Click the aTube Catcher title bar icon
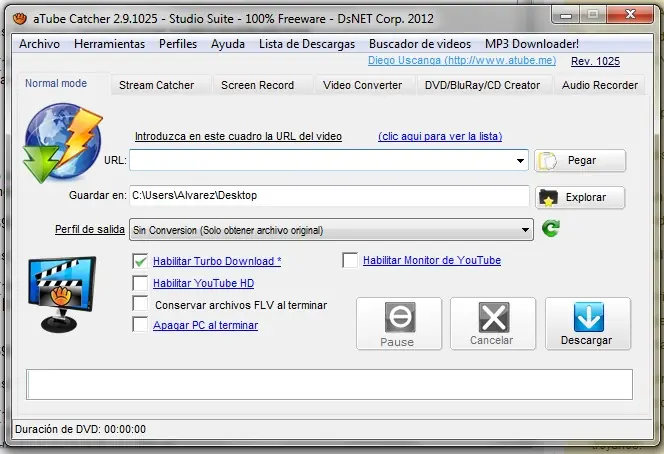Viewport: 664px width, 454px height. [19, 19]
